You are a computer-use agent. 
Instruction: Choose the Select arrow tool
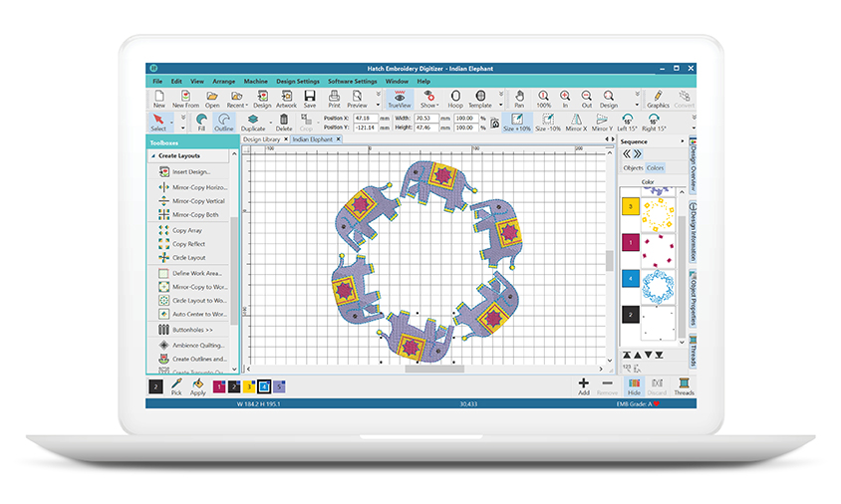tap(158, 123)
